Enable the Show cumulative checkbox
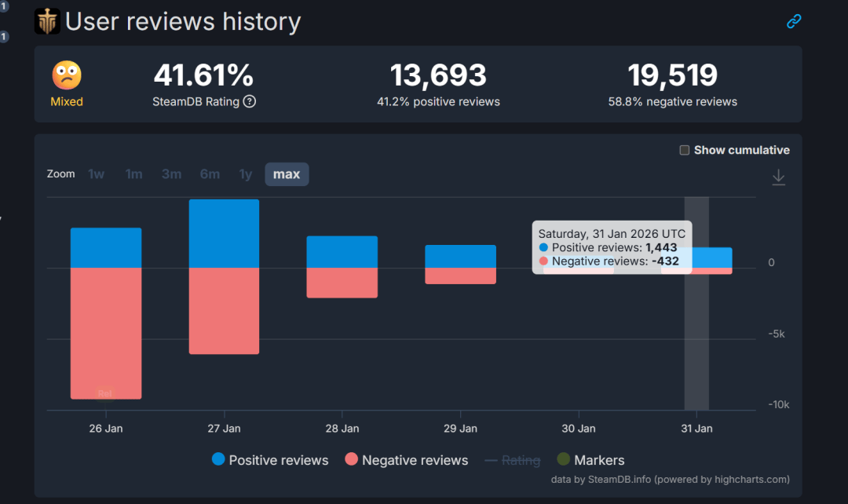The image size is (848, 504). click(x=684, y=150)
